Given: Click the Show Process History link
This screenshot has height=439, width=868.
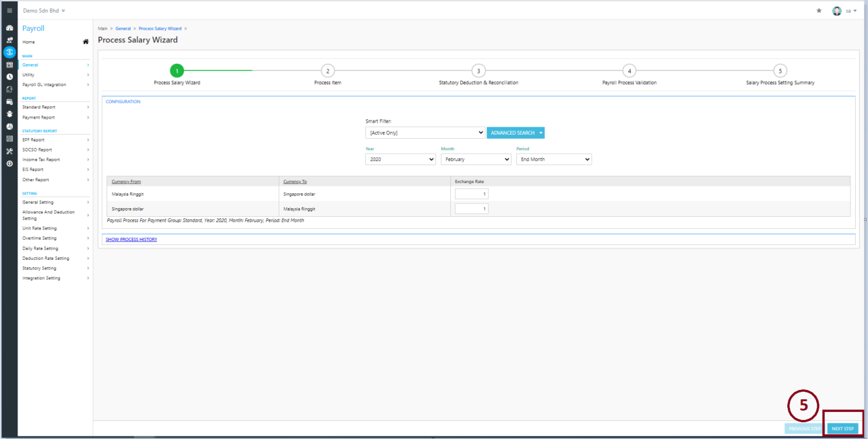Looking at the screenshot, I should coord(131,239).
